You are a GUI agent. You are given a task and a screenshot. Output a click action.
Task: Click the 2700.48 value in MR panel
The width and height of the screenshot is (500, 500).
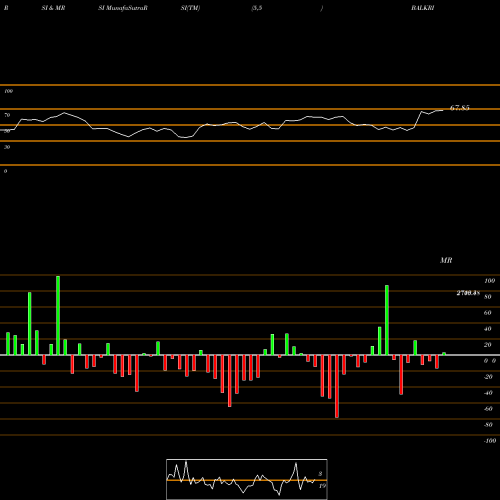tap(468, 293)
